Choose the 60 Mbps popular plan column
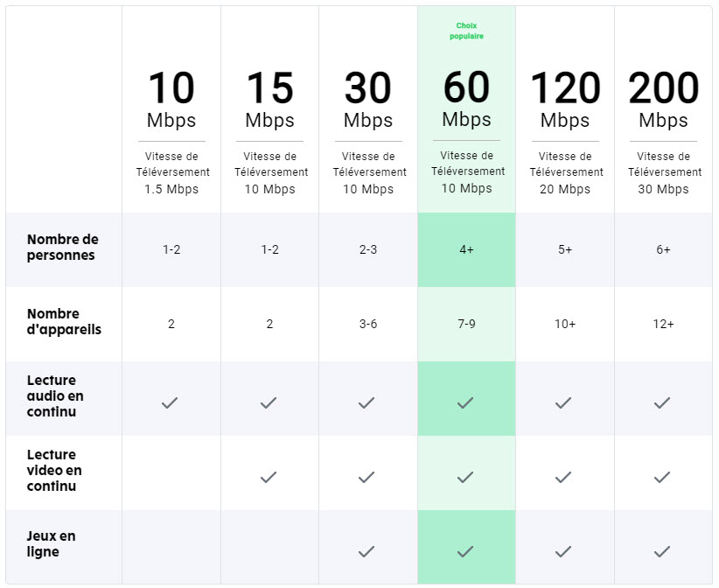Screen dimensions: 719x588 467,101
